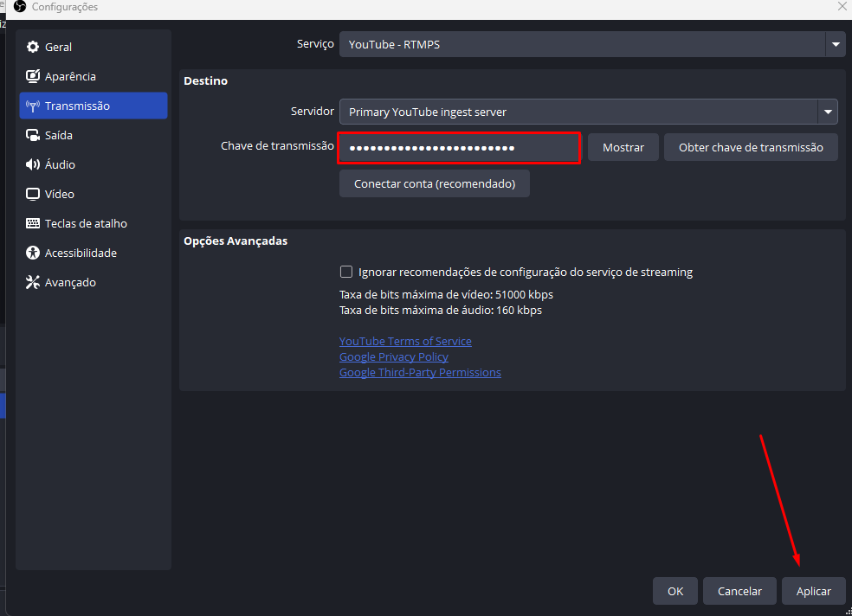
Task: Open YouTube Terms of Service link
Action: 405,342
